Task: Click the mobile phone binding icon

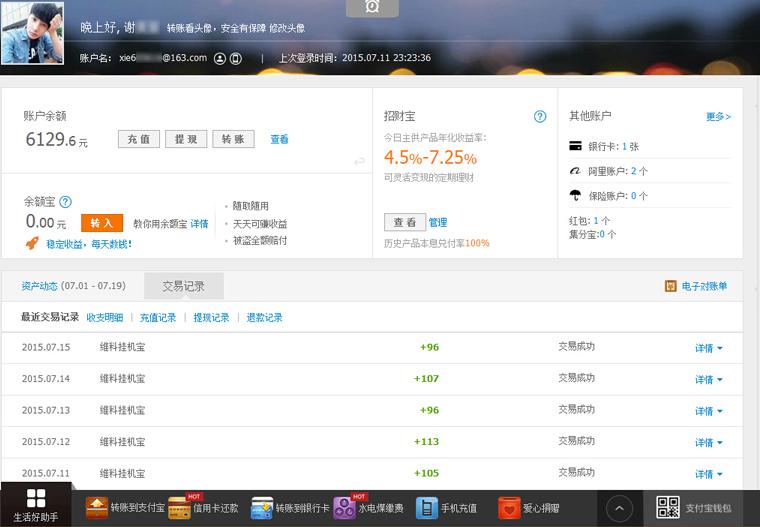Action: pos(236,59)
